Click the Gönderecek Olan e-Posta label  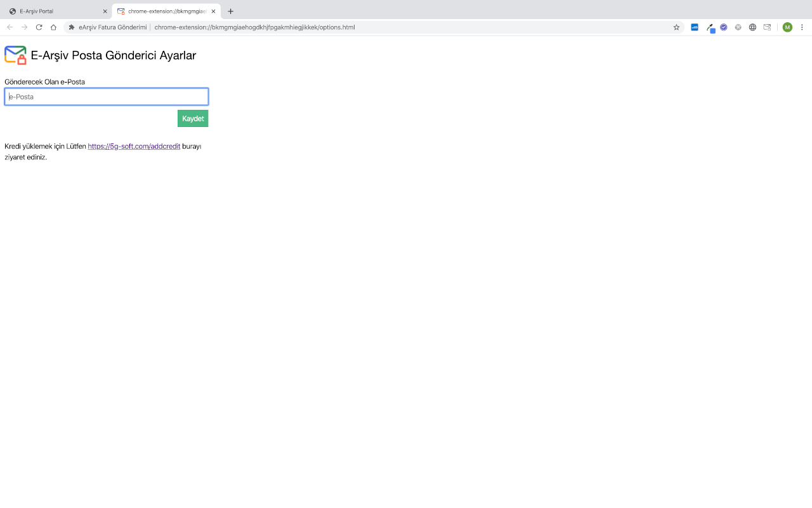pos(44,82)
